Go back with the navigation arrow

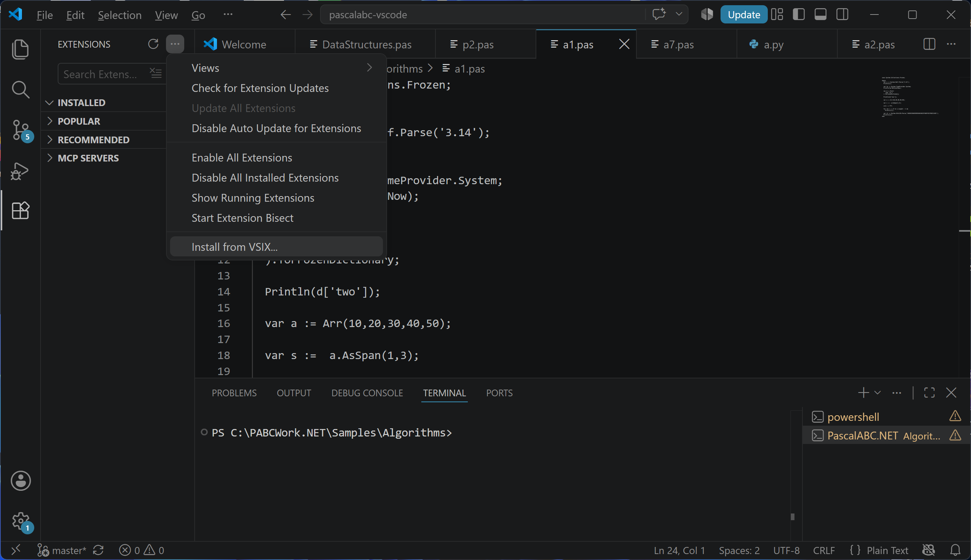point(285,15)
